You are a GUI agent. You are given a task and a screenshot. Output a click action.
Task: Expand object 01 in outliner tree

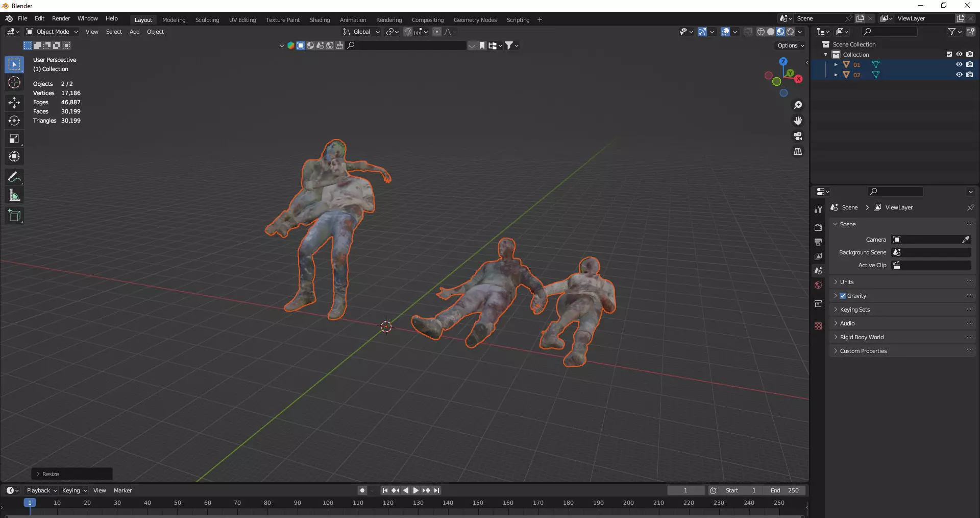pos(836,65)
